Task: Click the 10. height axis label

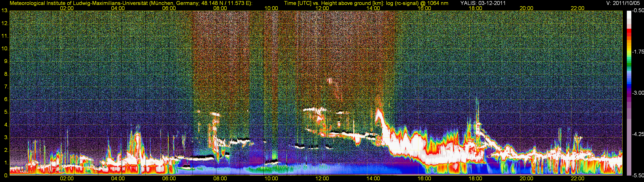Action: click(x=5, y=49)
